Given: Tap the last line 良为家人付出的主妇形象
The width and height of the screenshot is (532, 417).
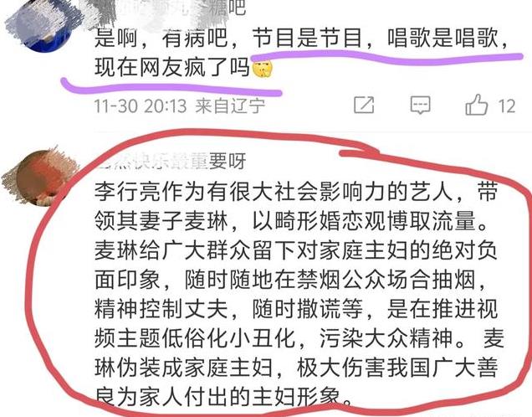Looking at the screenshot, I should tap(223, 397).
